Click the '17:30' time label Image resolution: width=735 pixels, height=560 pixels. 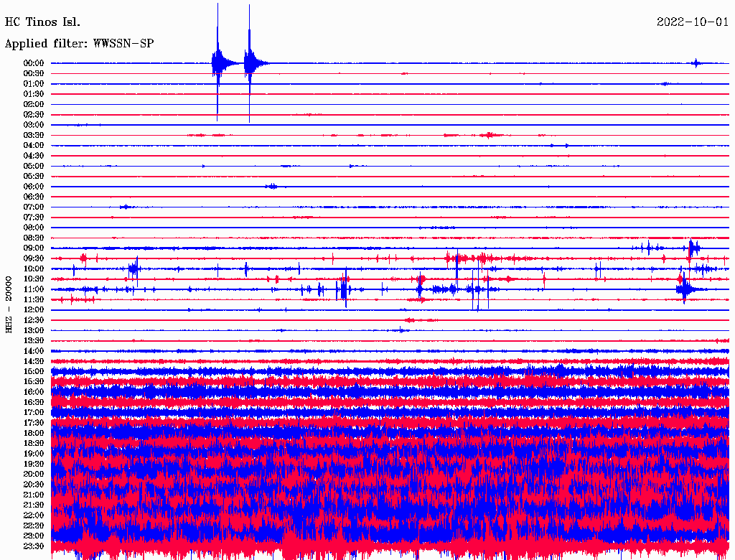(34, 423)
